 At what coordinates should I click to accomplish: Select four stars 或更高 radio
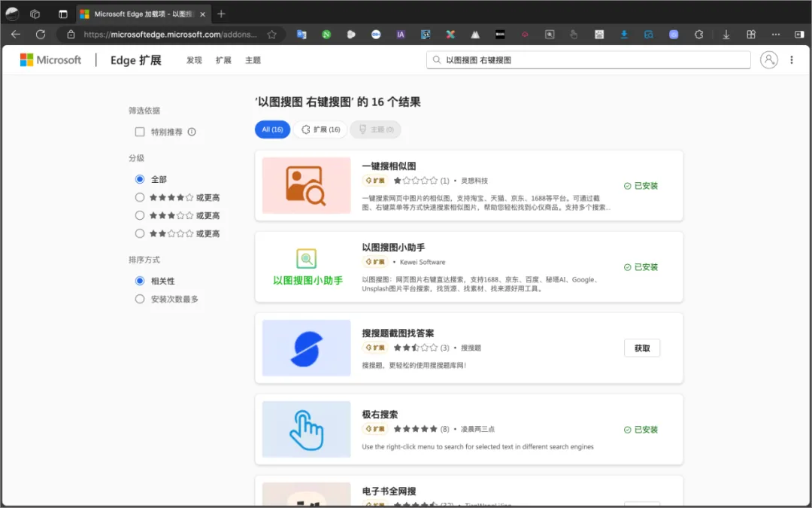coord(139,197)
